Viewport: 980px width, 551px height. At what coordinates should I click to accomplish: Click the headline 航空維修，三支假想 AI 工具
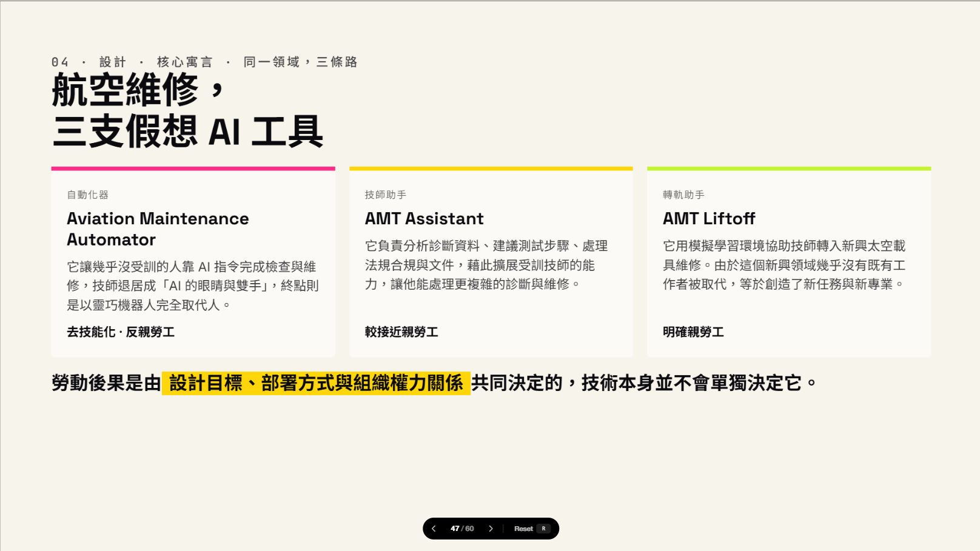click(x=187, y=110)
